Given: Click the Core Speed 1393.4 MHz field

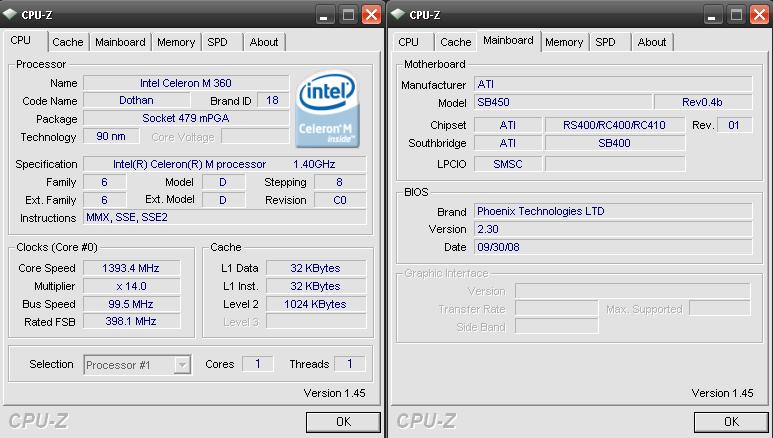Looking at the screenshot, I should pos(131,268).
